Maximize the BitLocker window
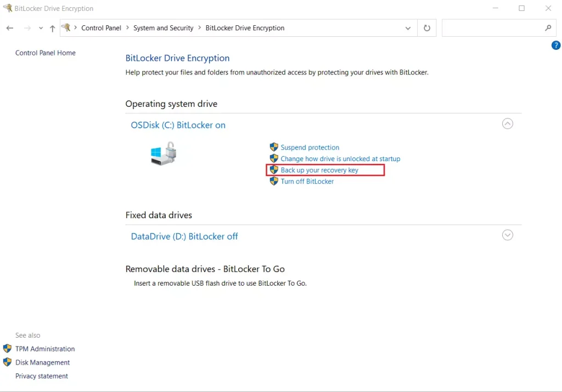The height and width of the screenshot is (392, 562). pos(522,8)
